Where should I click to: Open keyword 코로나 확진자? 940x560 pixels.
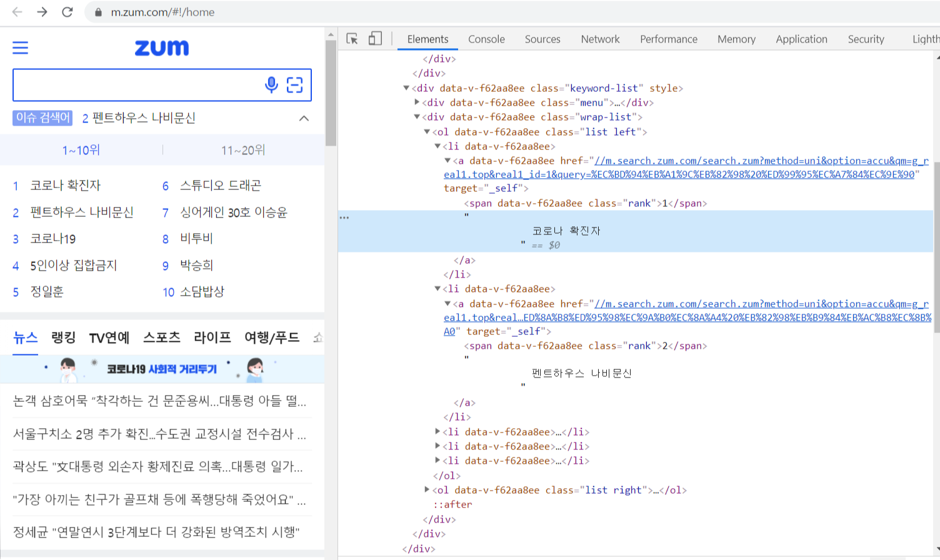66,186
